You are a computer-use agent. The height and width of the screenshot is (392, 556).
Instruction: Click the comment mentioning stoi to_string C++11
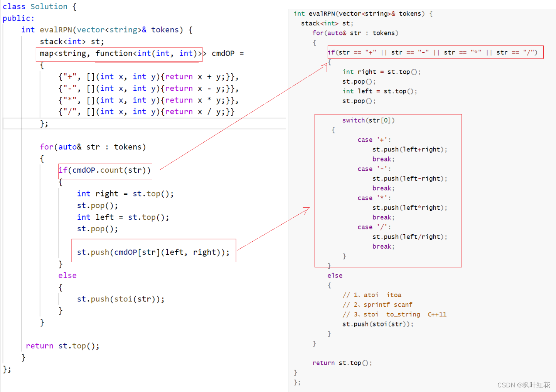pos(394,314)
